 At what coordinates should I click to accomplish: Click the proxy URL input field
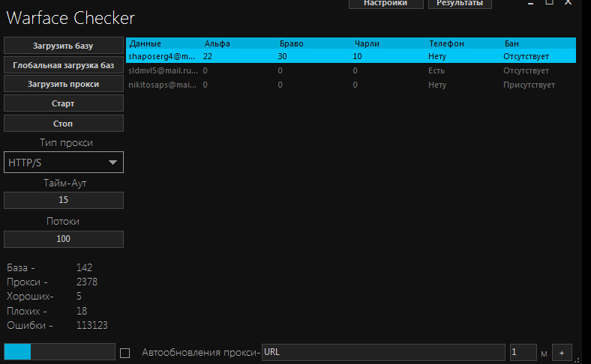point(383,352)
